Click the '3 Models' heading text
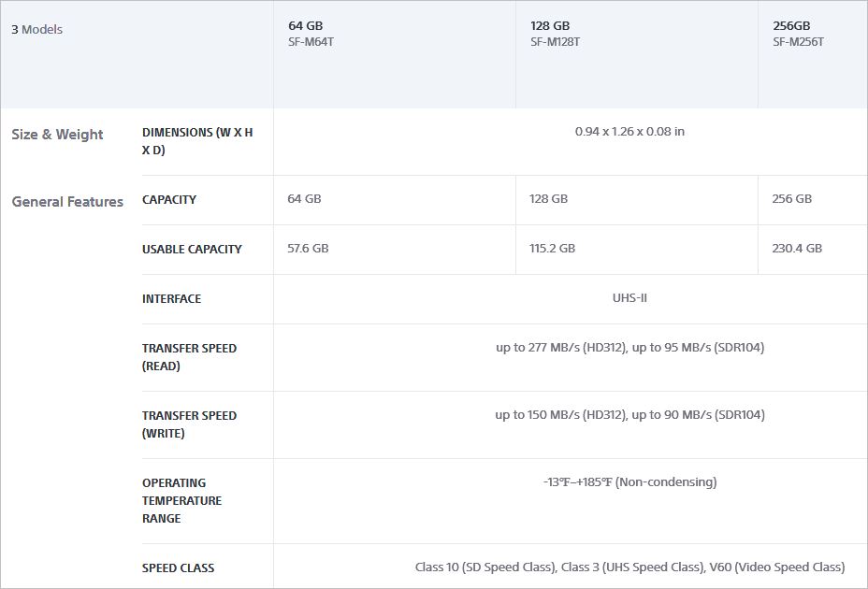 (x=37, y=29)
